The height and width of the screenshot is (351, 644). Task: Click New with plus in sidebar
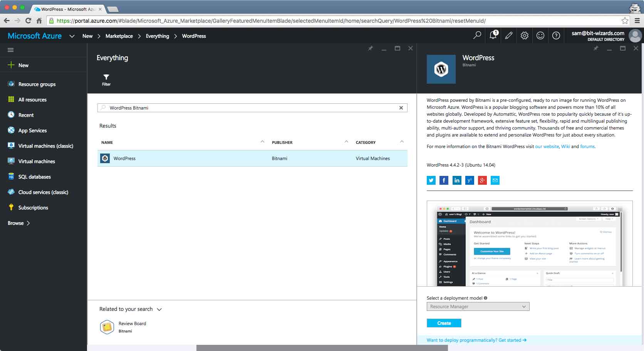pos(18,65)
